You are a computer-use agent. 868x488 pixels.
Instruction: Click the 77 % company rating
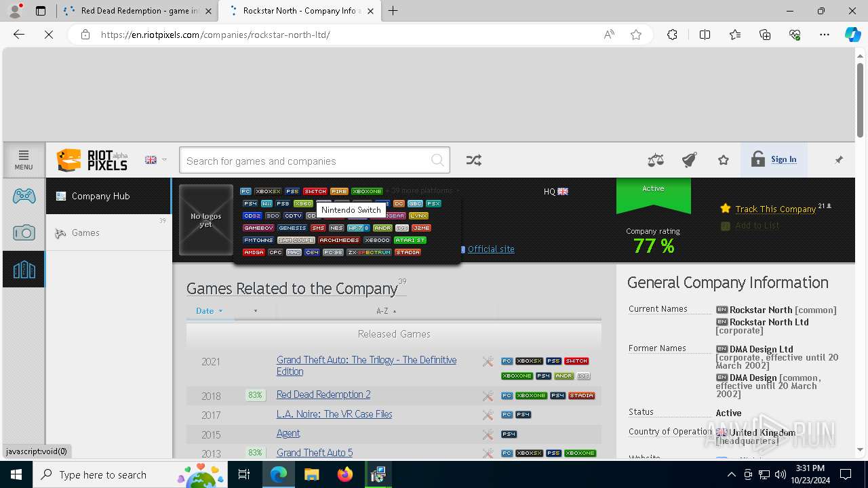click(x=654, y=245)
